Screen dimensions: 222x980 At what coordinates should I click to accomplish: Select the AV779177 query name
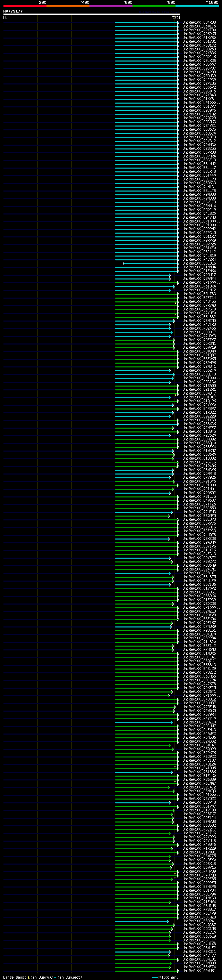(x=13, y=11)
